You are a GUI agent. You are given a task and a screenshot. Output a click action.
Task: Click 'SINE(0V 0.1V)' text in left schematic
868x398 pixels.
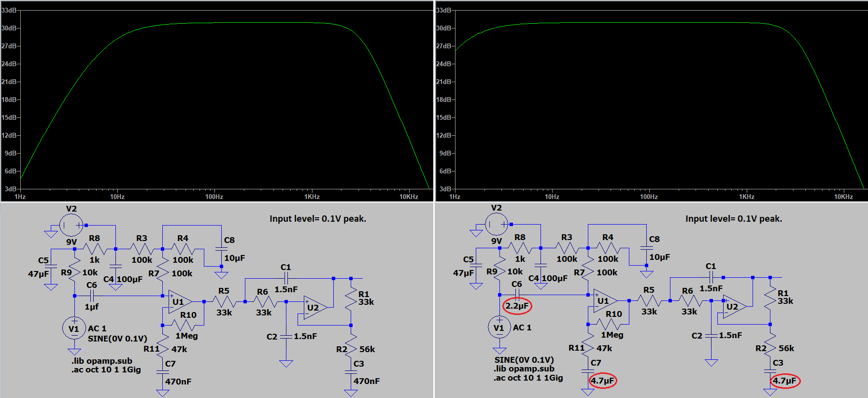click(117, 339)
